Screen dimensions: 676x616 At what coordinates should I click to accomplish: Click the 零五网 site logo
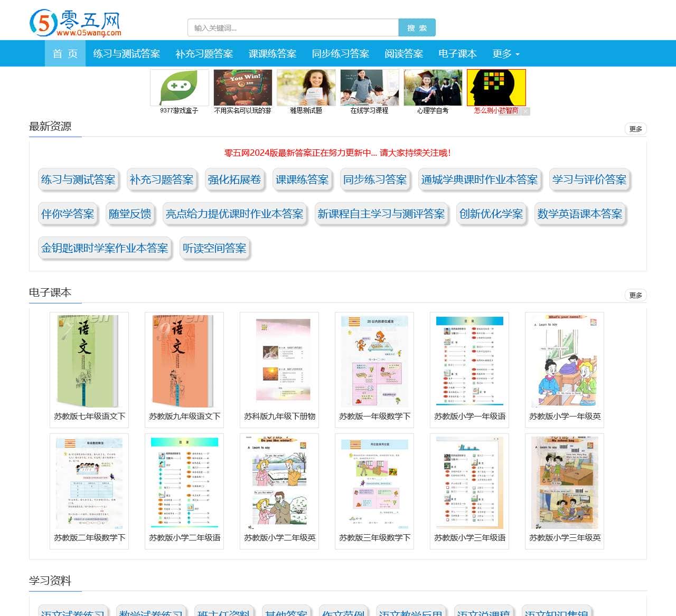click(x=75, y=23)
